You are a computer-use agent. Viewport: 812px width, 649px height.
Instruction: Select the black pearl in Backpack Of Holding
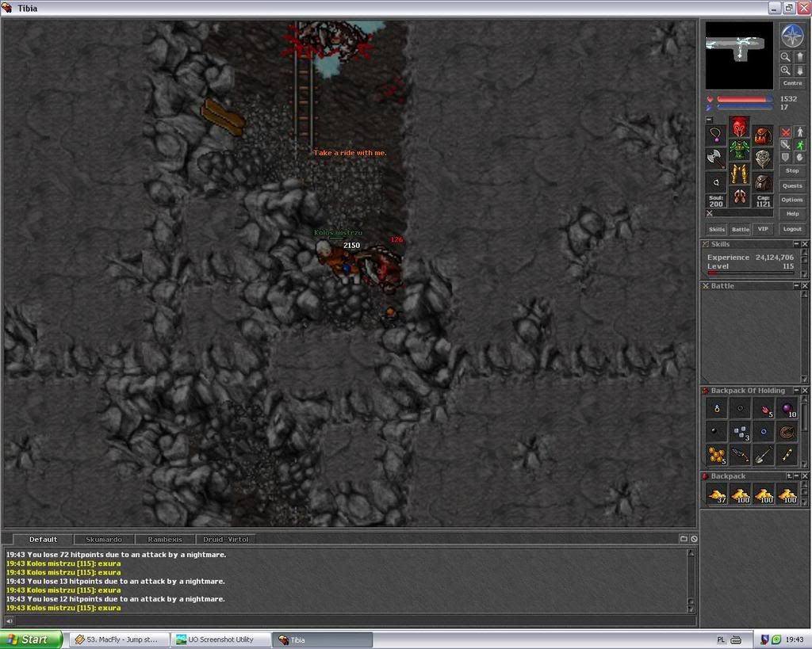point(717,431)
